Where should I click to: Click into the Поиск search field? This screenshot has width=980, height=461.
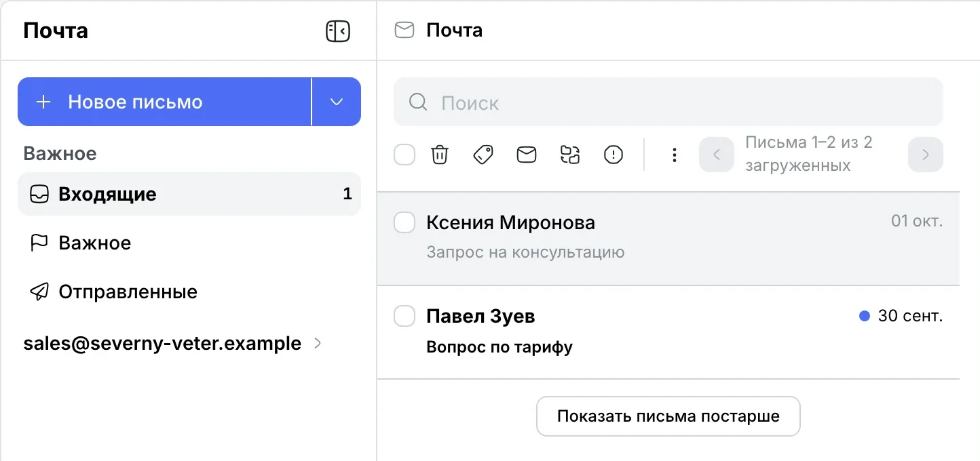pos(668,102)
